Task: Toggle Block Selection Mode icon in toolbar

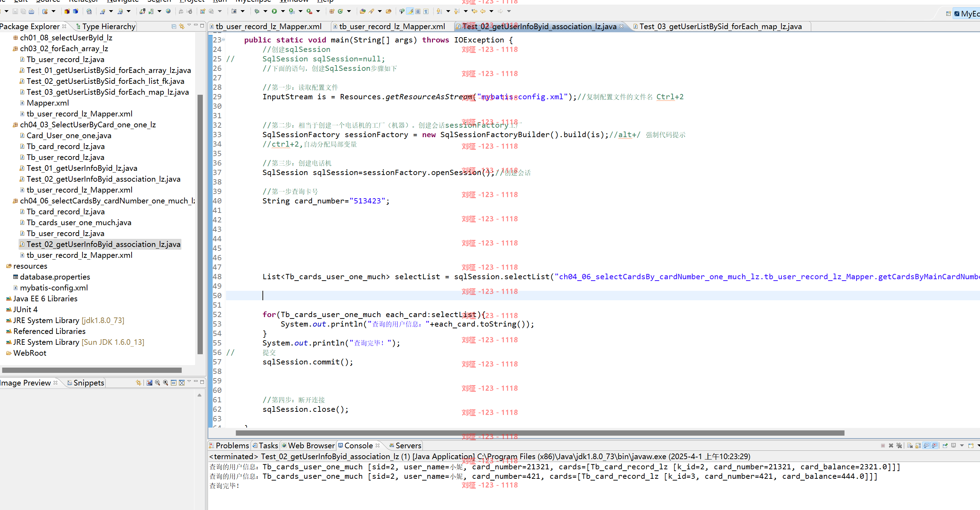Action: pos(418,12)
